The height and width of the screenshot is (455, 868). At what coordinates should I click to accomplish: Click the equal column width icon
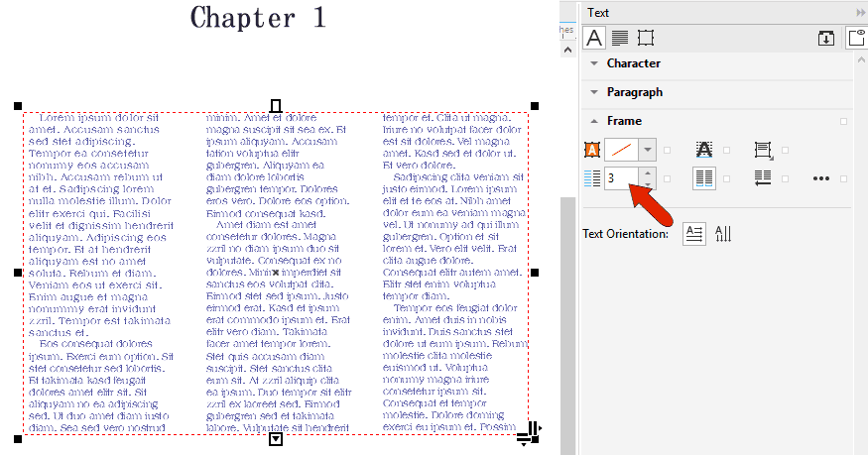coord(703,178)
